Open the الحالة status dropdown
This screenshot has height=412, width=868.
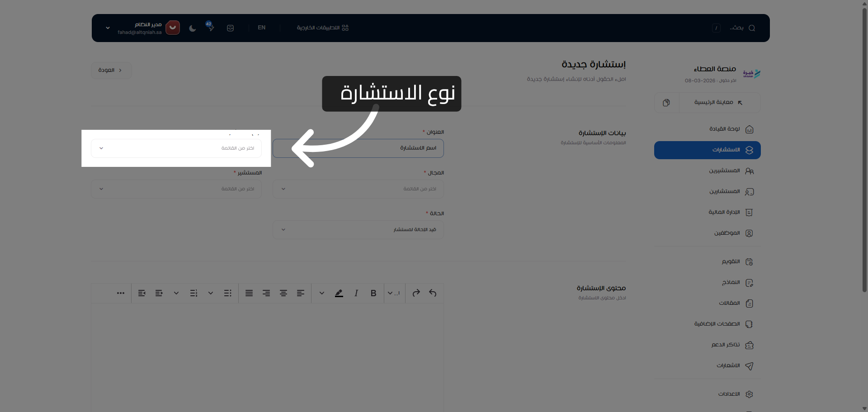(x=358, y=229)
